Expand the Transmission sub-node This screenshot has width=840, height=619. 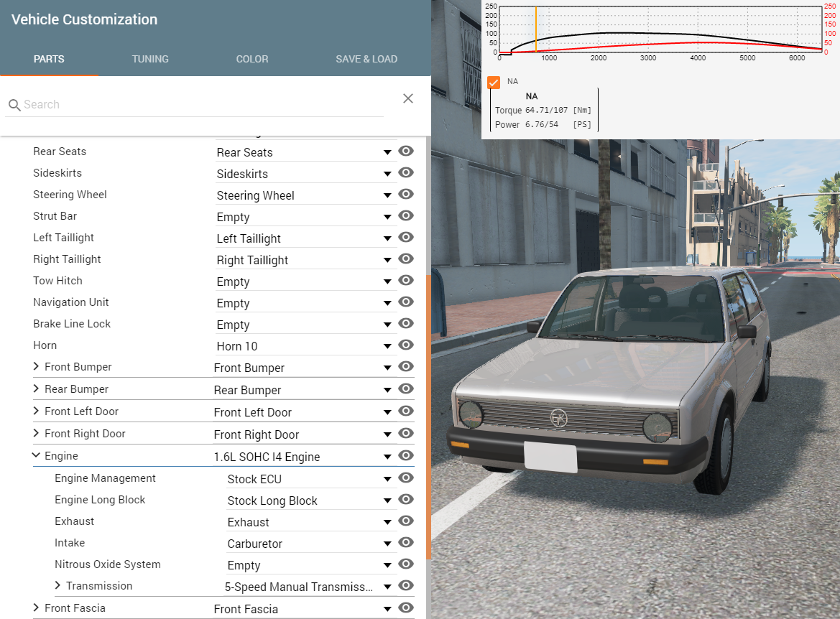[x=57, y=585]
